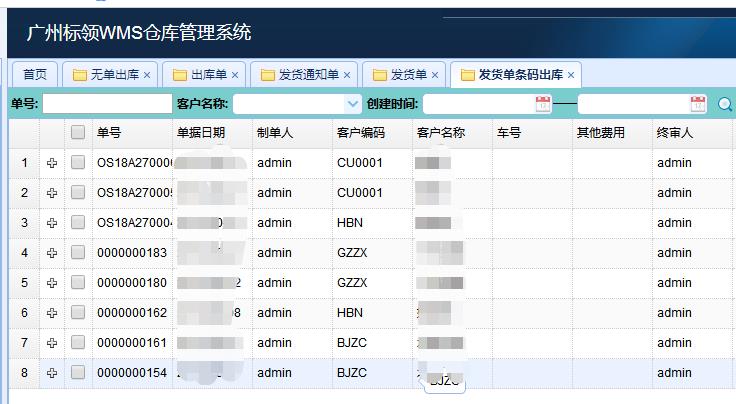Expand row 8 plus icon

(x=52, y=373)
